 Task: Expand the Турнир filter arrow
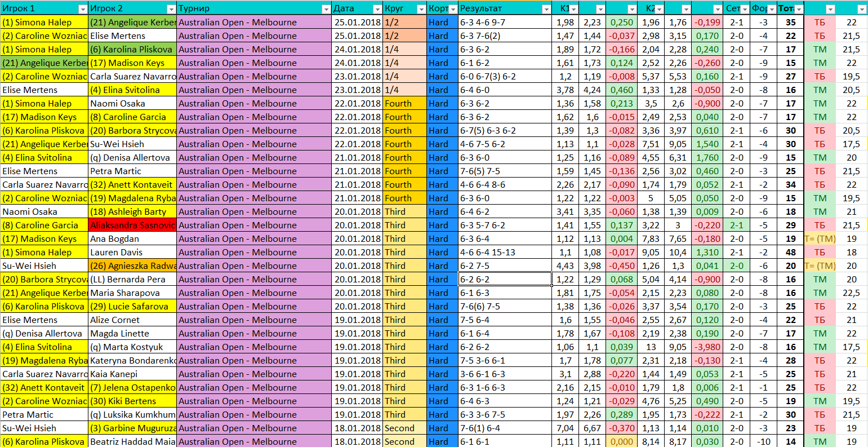[x=326, y=9]
